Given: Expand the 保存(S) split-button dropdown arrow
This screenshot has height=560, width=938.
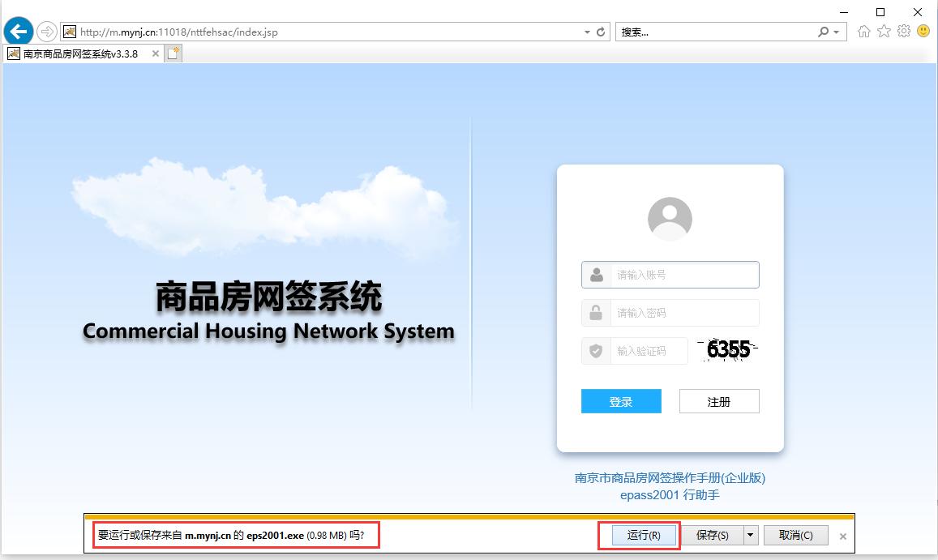Looking at the screenshot, I should click(x=750, y=535).
